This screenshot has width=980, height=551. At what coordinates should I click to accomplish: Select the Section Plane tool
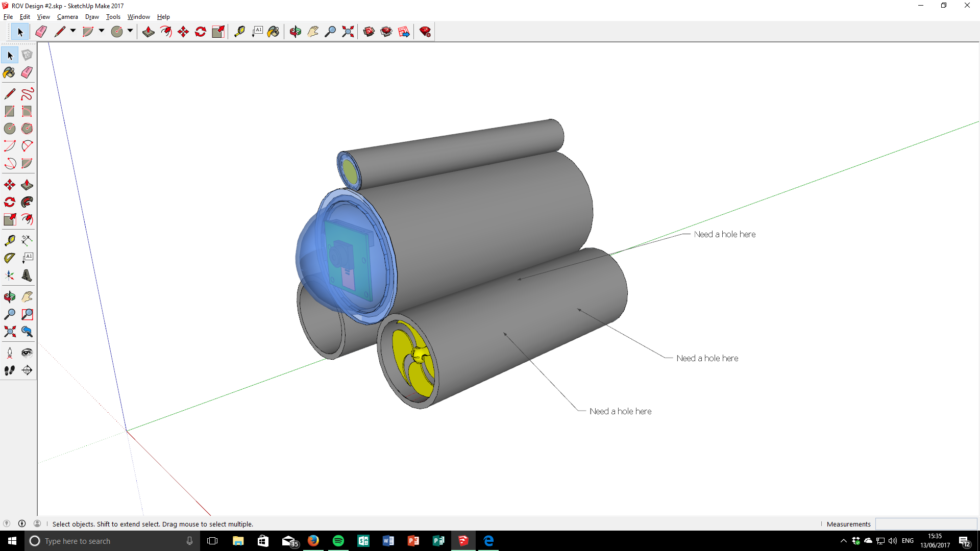pyautogui.click(x=27, y=370)
